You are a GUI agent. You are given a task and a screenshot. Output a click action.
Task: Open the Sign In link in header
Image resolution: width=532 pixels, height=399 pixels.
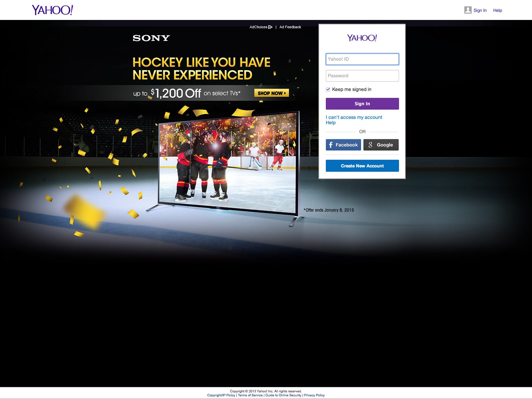coord(480,10)
